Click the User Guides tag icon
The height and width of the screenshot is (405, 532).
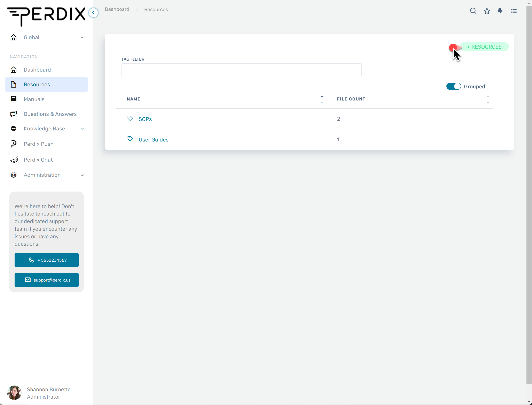click(x=130, y=139)
